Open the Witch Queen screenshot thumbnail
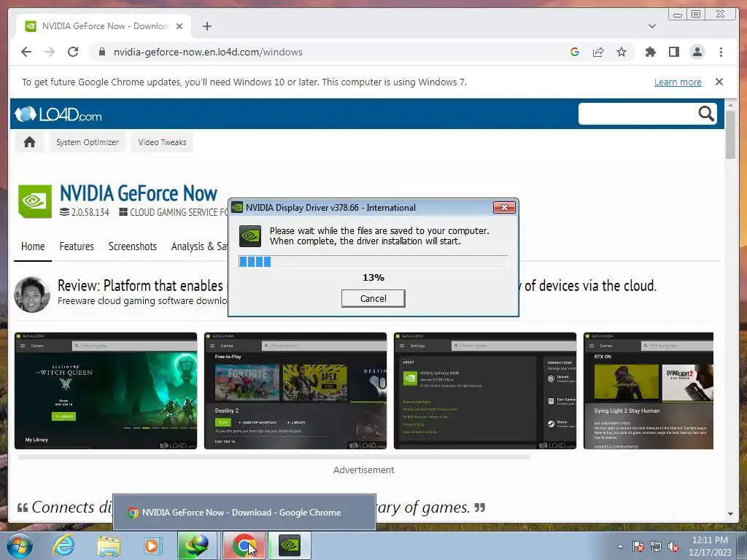The width and height of the screenshot is (747, 560). click(106, 391)
